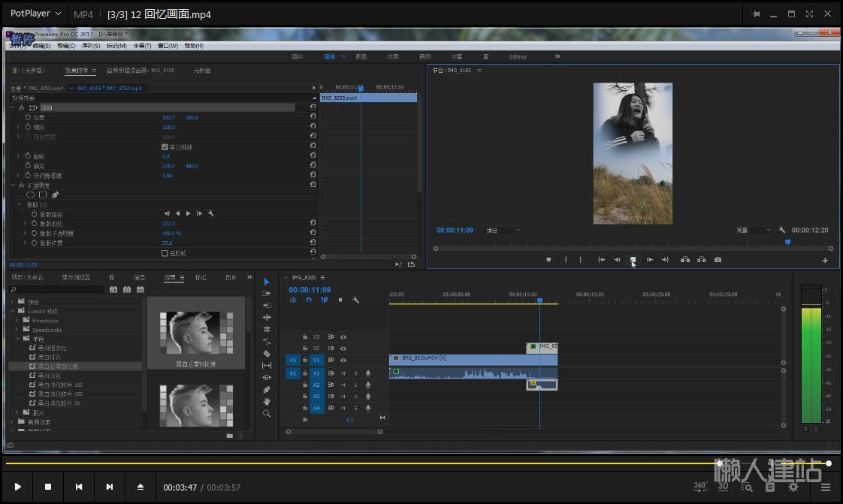The image size is (843, 504).
Task: Click the export frame camera icon
Action: tap(718, 260)
